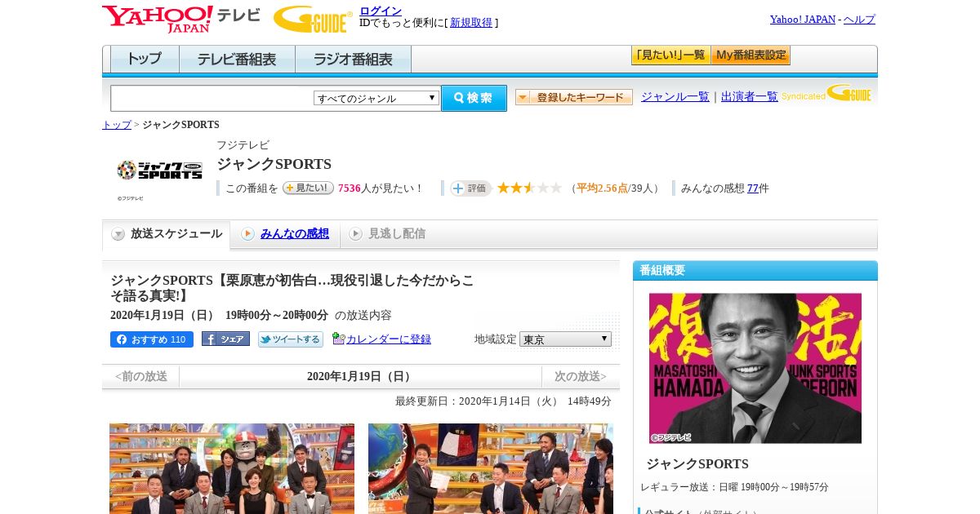This screenshot has height=514, width=980.
Task: Click the 新規取得 link
Action: coord(471,23)
